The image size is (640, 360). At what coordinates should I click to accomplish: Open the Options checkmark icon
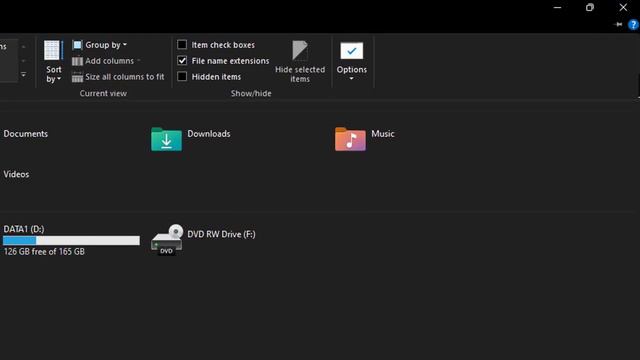pos(351,51)
